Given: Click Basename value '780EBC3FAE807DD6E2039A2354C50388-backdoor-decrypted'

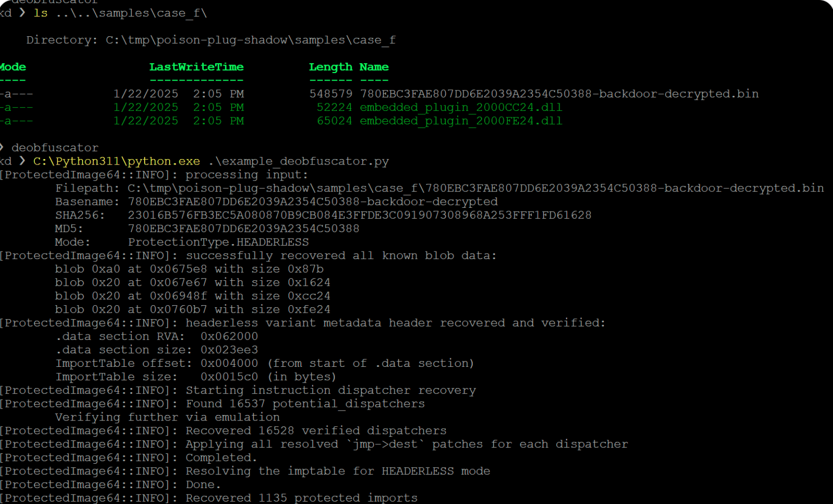Looking at the screenshot, I should 313,202.
